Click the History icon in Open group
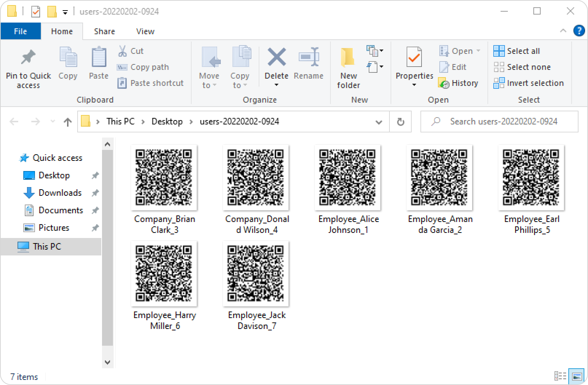This screenshot has width=588, height=385. pos(444,83)
